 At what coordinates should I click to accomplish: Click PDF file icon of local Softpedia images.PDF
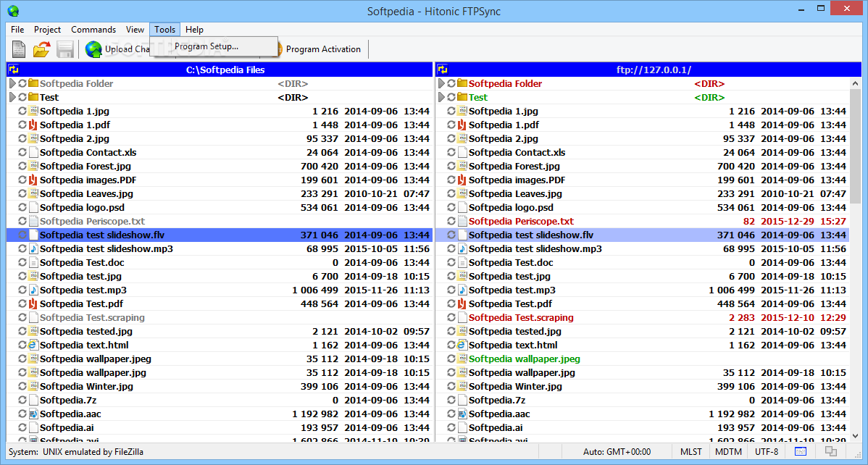pos(33,180)
